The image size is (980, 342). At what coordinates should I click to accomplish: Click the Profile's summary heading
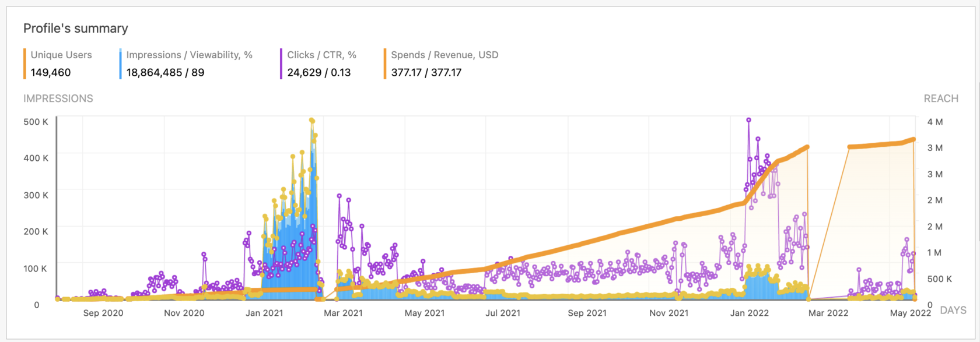(76, 29)
